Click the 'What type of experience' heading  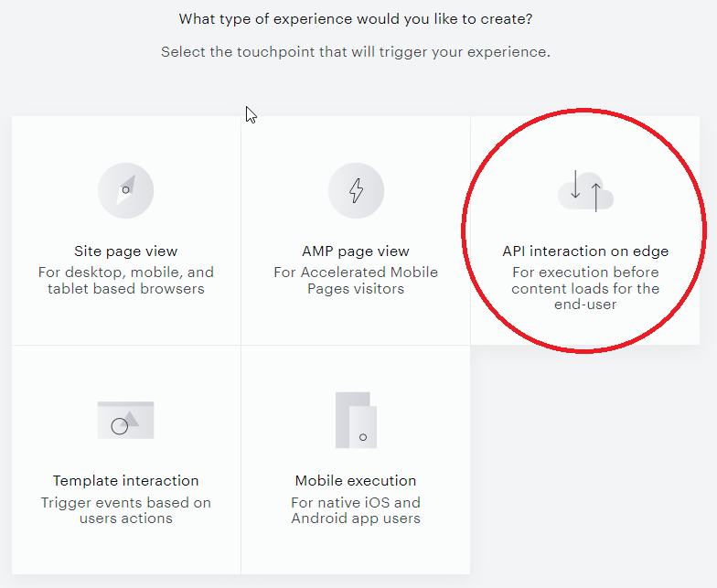coord(356,19)
